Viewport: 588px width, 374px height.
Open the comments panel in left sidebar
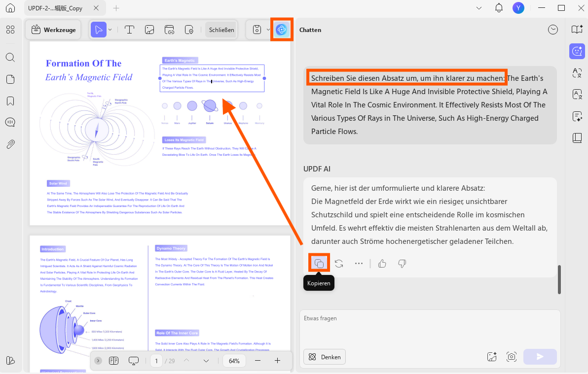pyautogui.click(x=10, y=122)
